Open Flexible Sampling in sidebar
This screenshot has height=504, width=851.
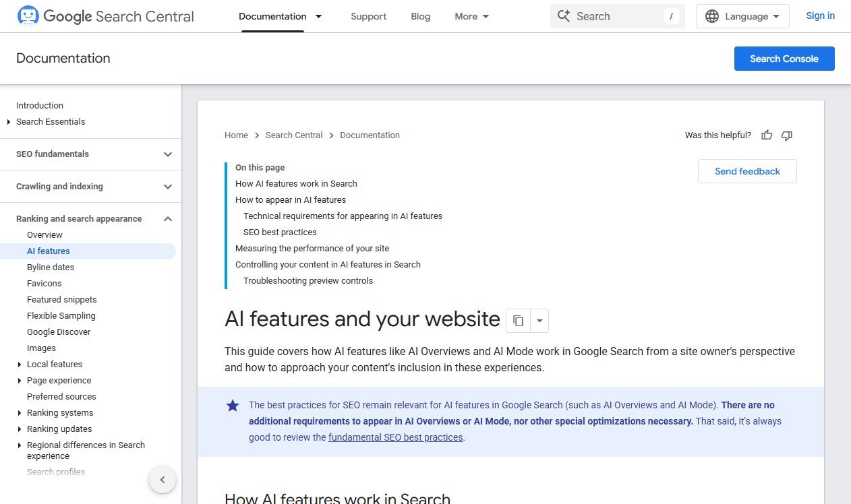point(61,316)
